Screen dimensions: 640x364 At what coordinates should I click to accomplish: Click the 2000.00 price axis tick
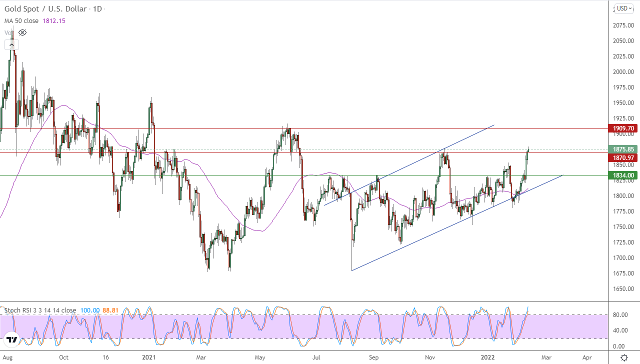point(623,72)
